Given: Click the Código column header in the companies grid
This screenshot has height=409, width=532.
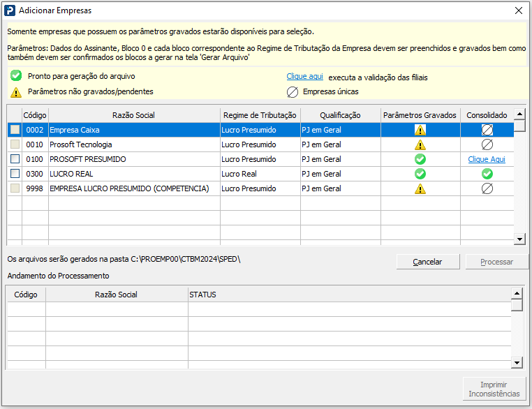Looking at the screenshot, I should click(x=35, y=115).
